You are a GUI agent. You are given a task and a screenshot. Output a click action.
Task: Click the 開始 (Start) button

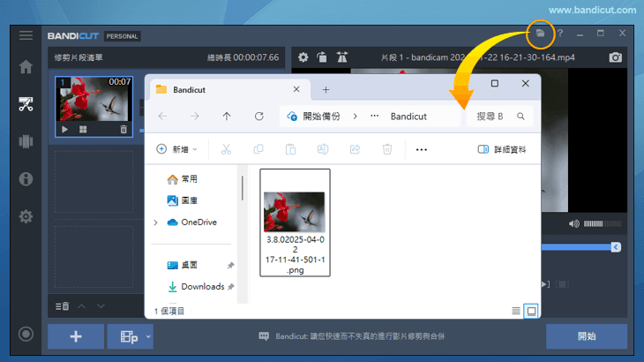point(586,336)
